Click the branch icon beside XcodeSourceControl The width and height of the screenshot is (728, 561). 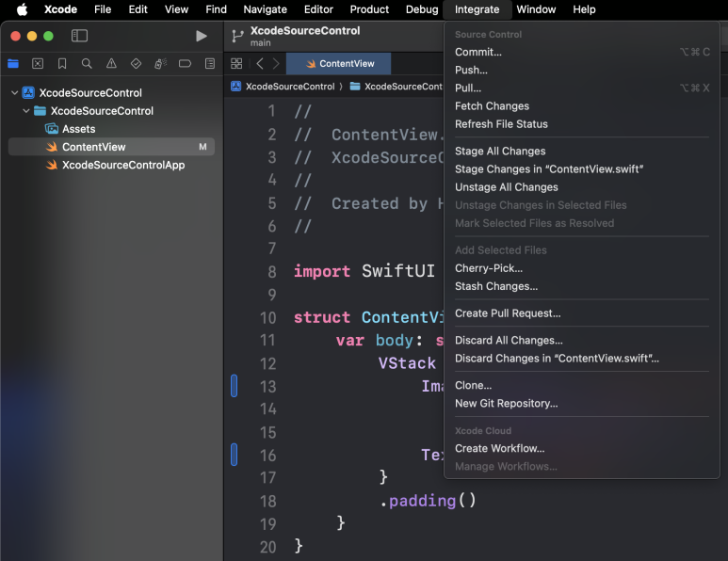coord(237,36)
